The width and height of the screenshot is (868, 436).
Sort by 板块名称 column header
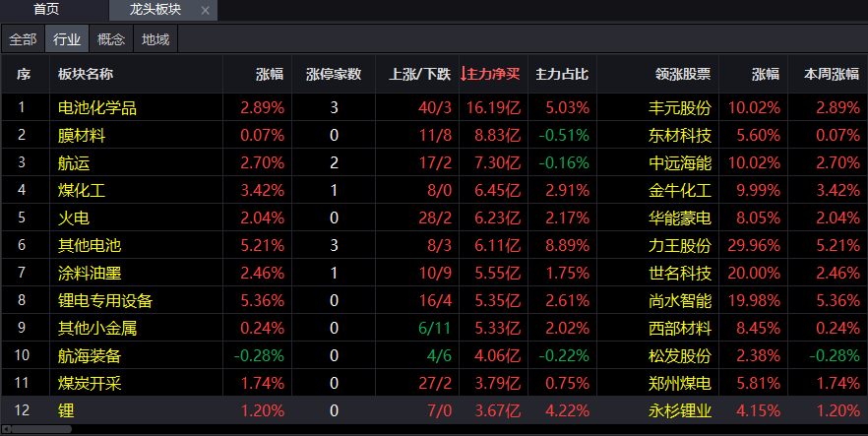(86, 74)
